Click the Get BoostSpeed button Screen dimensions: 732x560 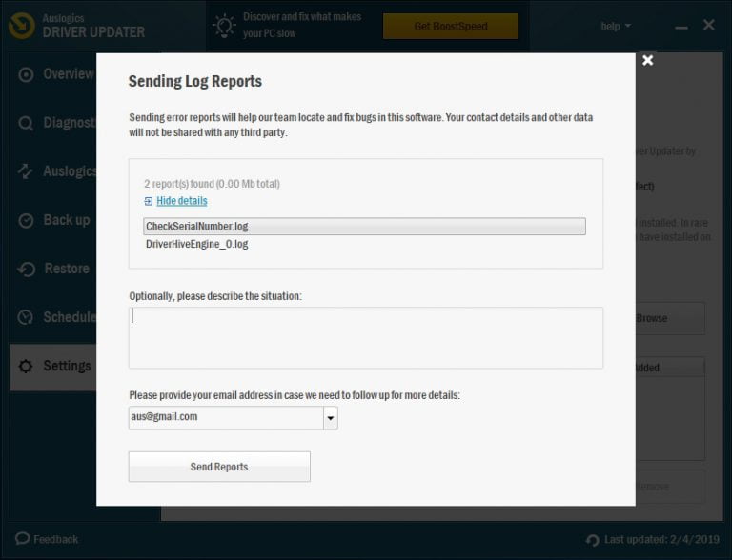[x=450, y=26]
